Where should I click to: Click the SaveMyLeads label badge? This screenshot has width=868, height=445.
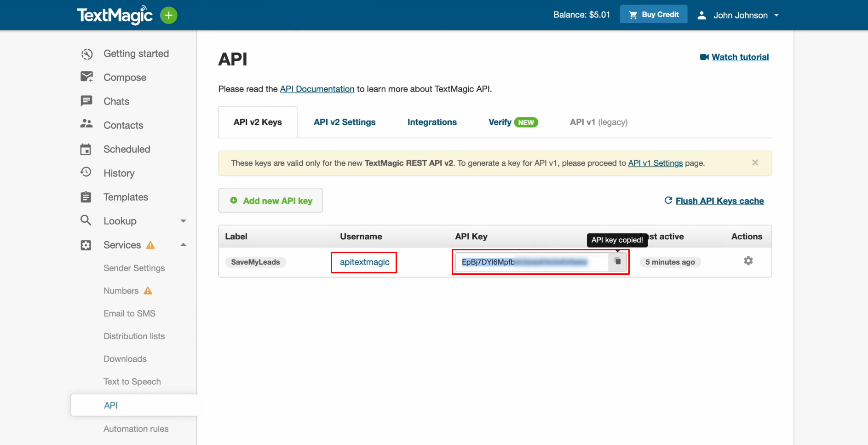(255, 262)
